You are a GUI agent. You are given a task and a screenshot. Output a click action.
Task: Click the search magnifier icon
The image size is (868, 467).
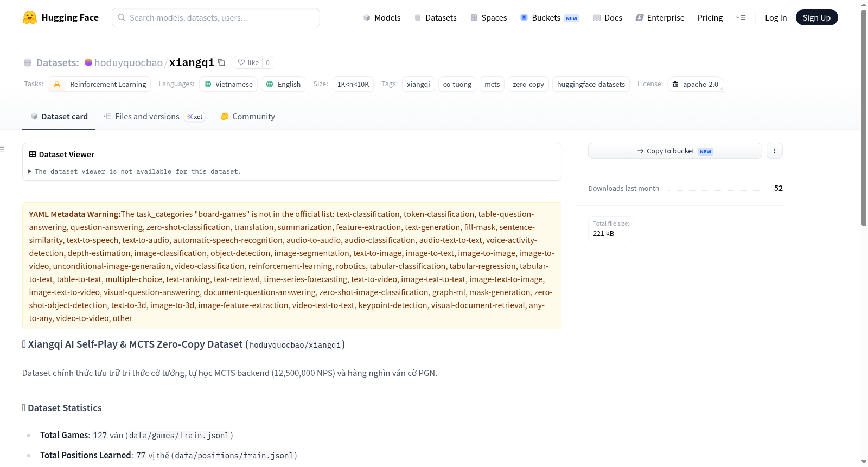pos(122,17)
